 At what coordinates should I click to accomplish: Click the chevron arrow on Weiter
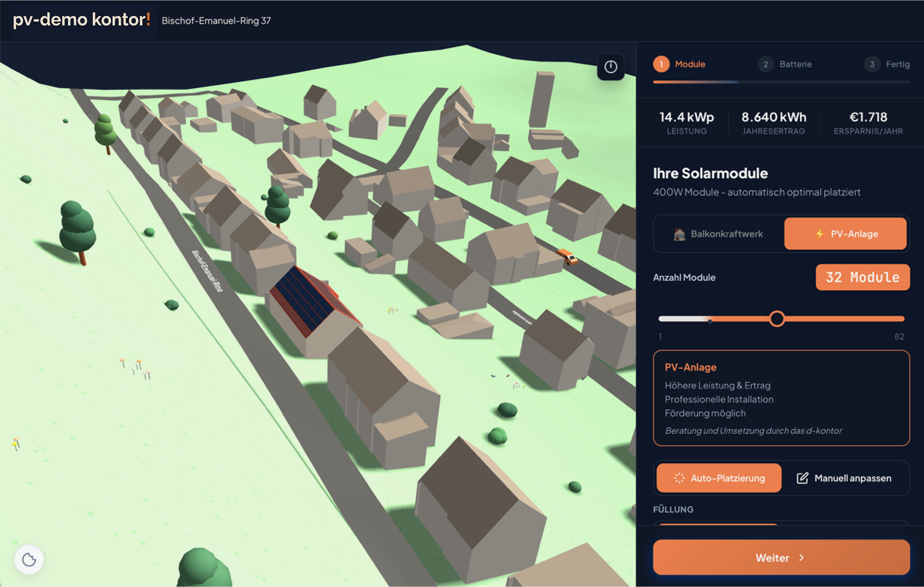pos(801,558)
